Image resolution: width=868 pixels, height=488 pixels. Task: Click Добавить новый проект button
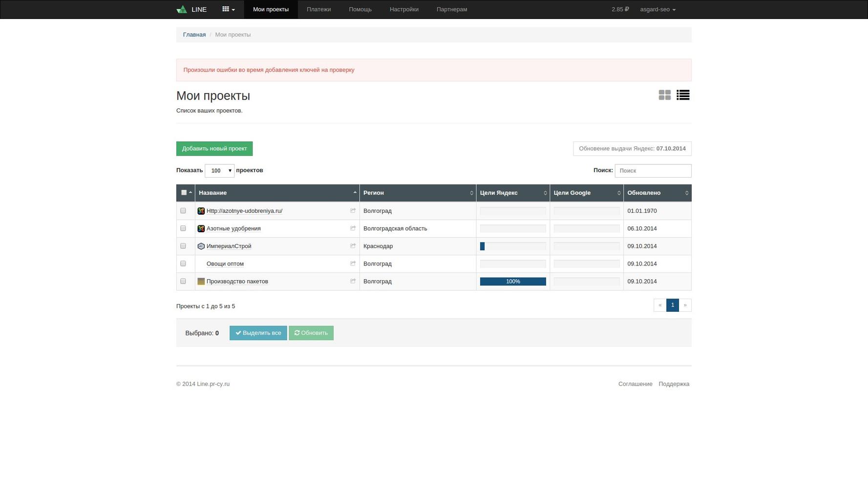pos(214,149)
